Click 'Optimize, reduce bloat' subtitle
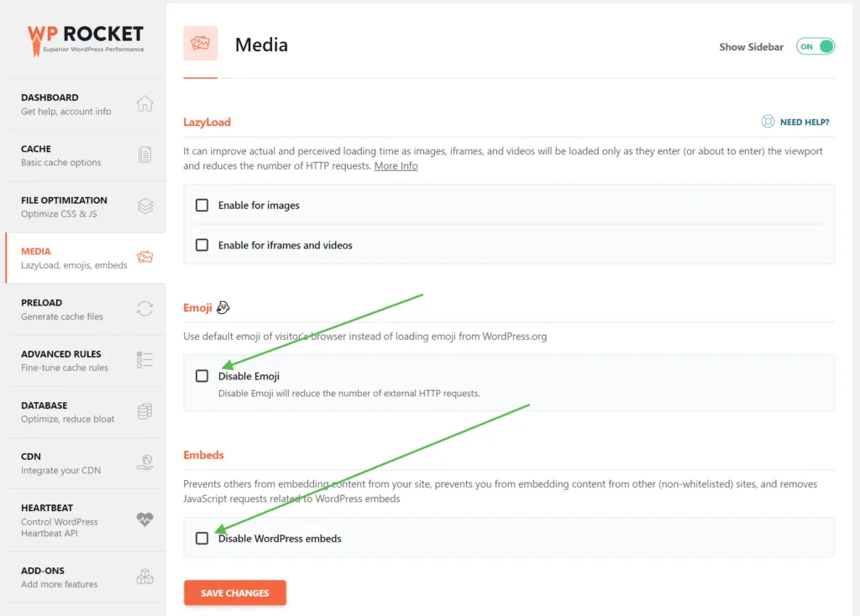860x616 pixels. click(x=67, y=420)
